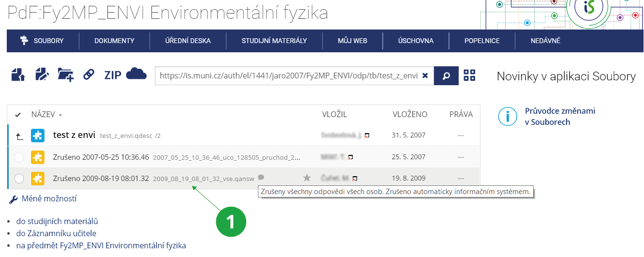Collapse options with Méně možností
The width and height of the screenshot is (644, 257).
coord(48,198)
